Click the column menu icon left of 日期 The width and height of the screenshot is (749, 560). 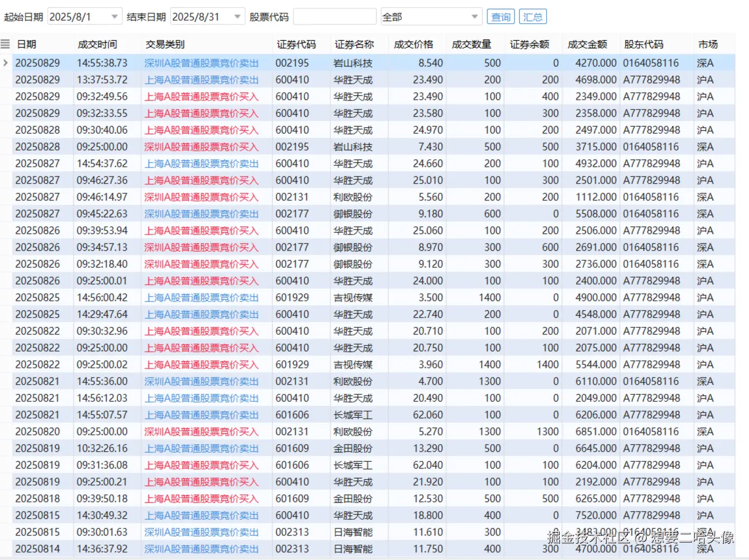(x=6, y=44)
